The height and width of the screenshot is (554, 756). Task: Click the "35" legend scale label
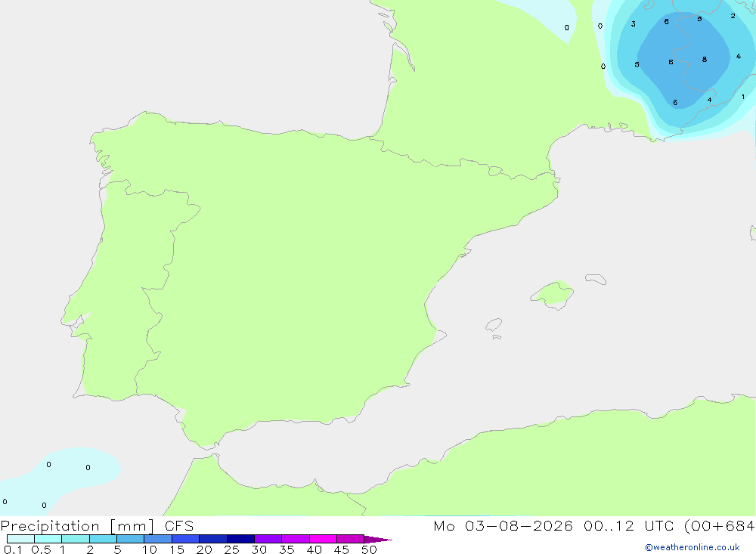tap(287, 549)
